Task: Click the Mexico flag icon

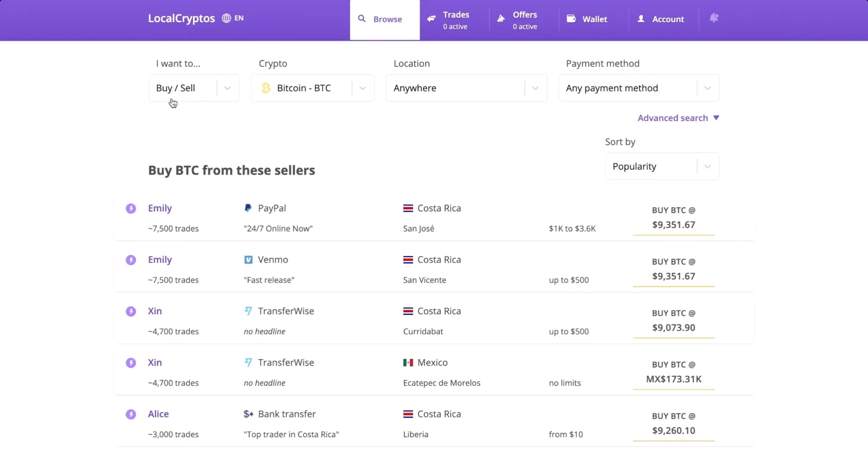Action: 408,363
